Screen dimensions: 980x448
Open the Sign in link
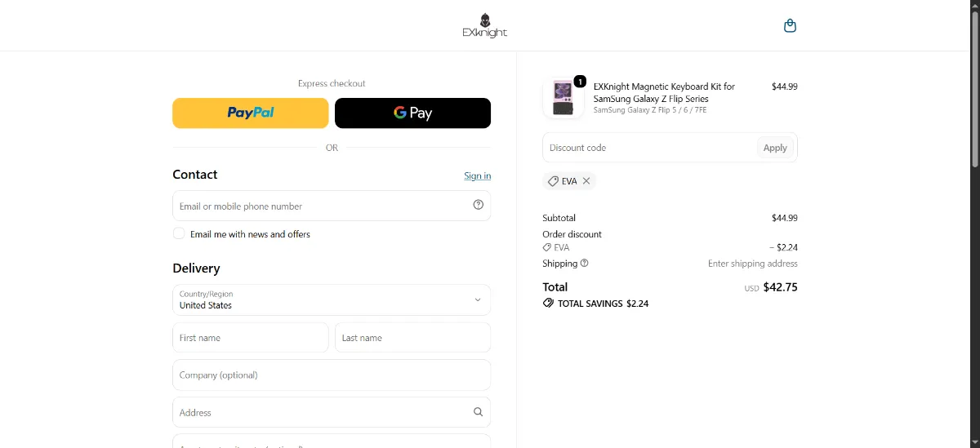[x=478, y=175]
